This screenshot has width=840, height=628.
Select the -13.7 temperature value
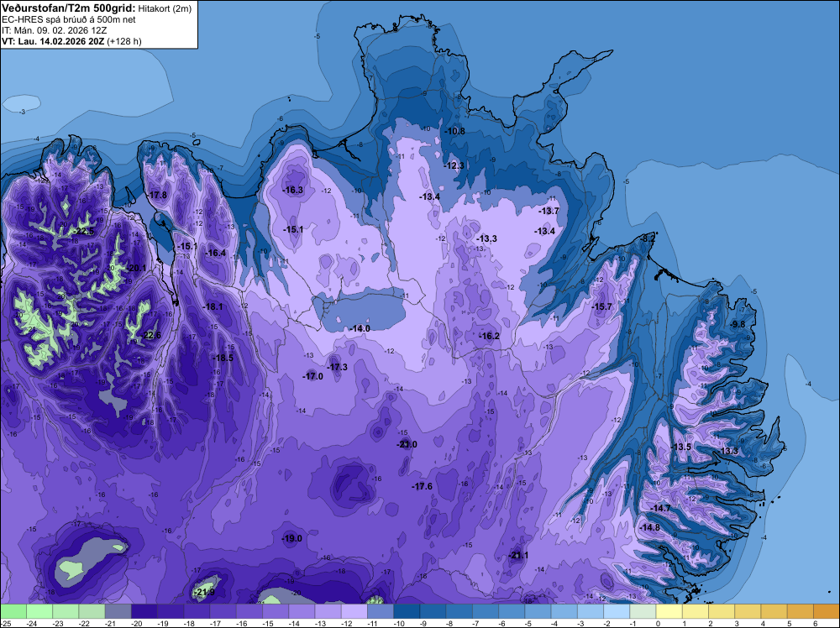click(549, 211)
